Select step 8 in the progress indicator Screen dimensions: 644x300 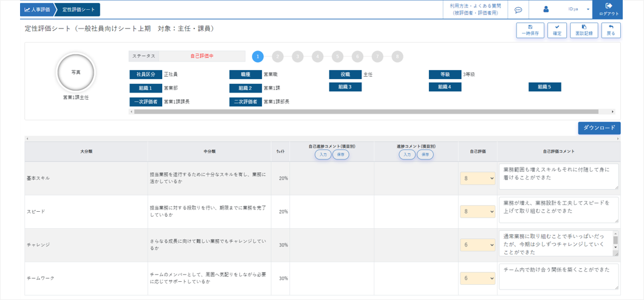pos(397,57)
